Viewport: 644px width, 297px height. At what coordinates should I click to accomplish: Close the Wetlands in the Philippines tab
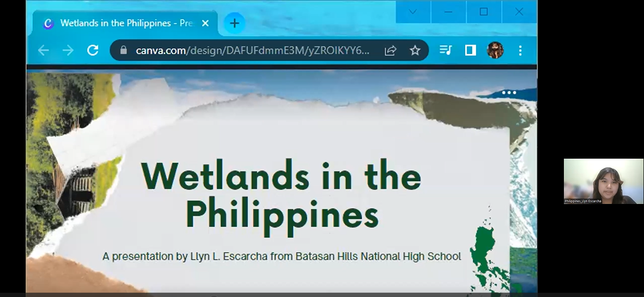click(x=205, y=23)
